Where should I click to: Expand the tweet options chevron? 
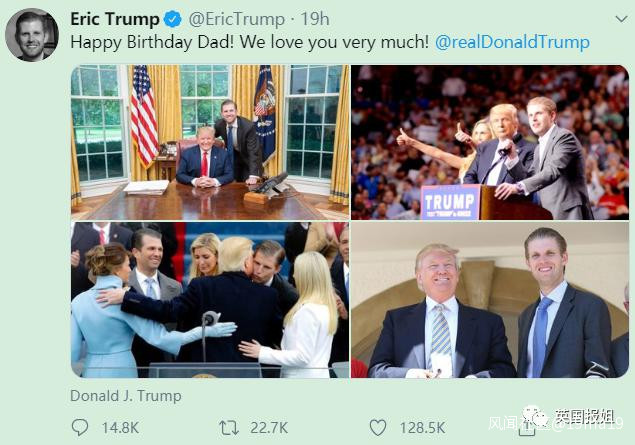(621, 19)
